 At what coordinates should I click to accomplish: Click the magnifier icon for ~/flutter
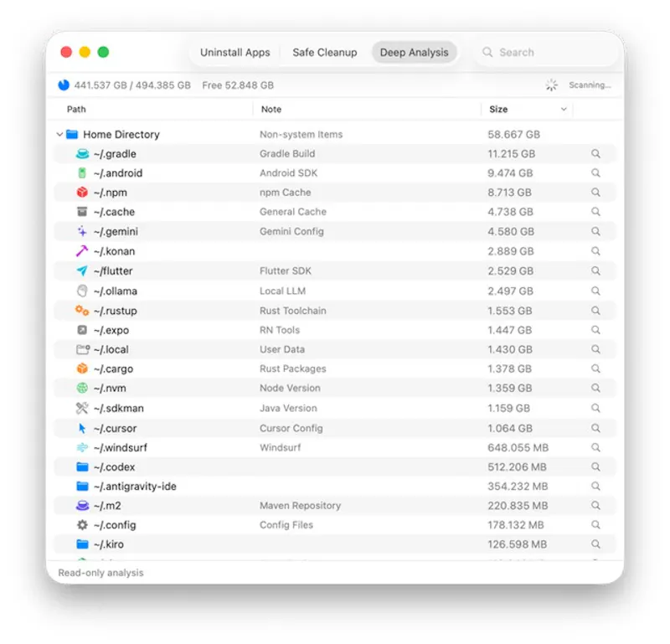595,271
